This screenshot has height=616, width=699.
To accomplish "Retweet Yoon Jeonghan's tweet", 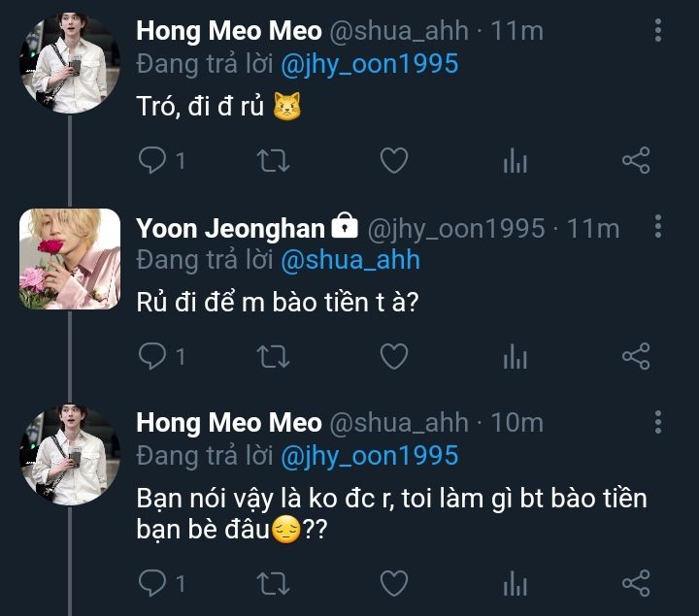I will coord(273,357).
